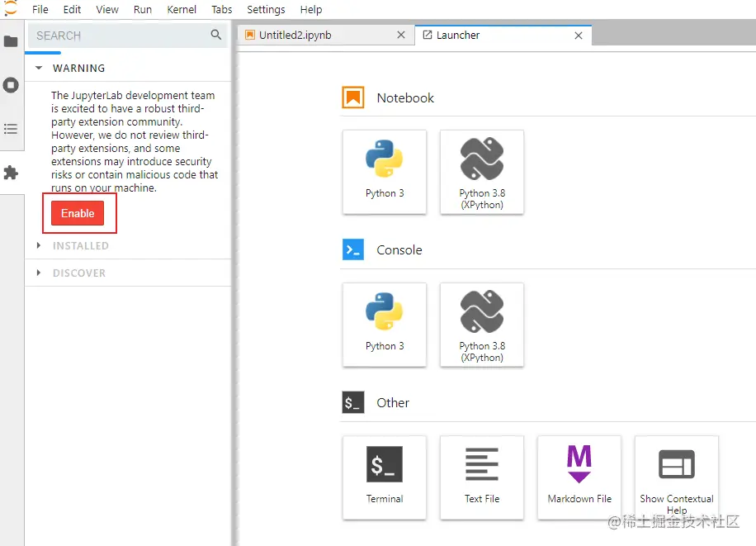The height and width of the screenshot is (546, 756).
Task: Open Running Terminals and Kernels sidebar icon
Action: 11,85
